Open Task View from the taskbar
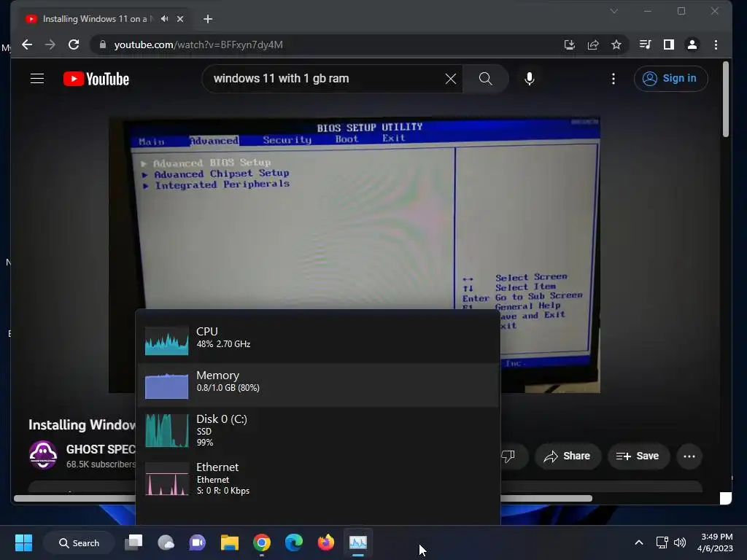 tap(133, 542)
